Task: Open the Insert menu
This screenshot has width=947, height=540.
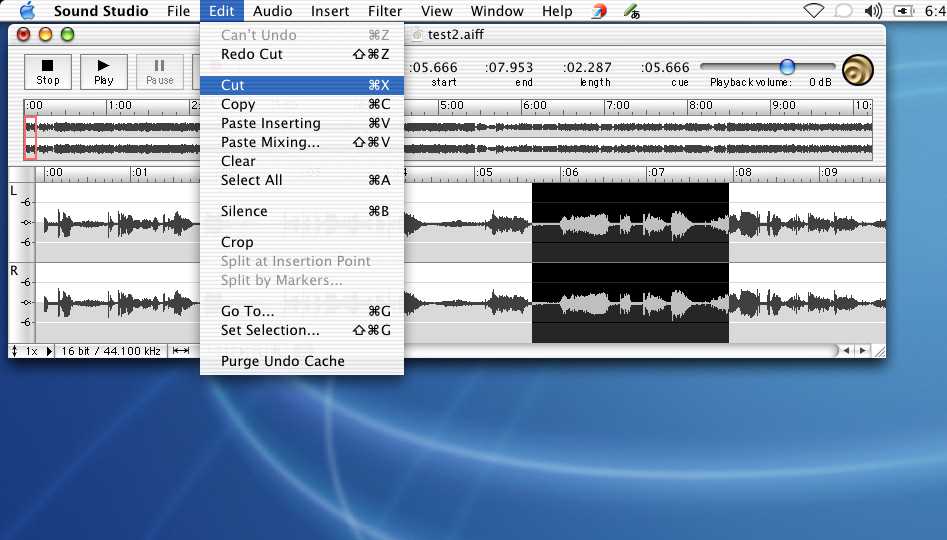Action: coord(330,11)
